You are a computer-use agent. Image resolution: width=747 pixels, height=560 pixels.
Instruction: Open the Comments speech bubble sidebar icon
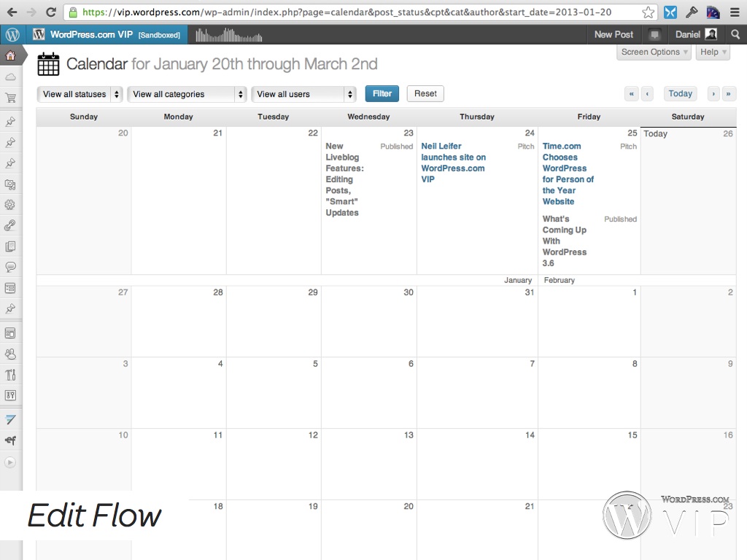pyautogui.click(x=10, y=267)
